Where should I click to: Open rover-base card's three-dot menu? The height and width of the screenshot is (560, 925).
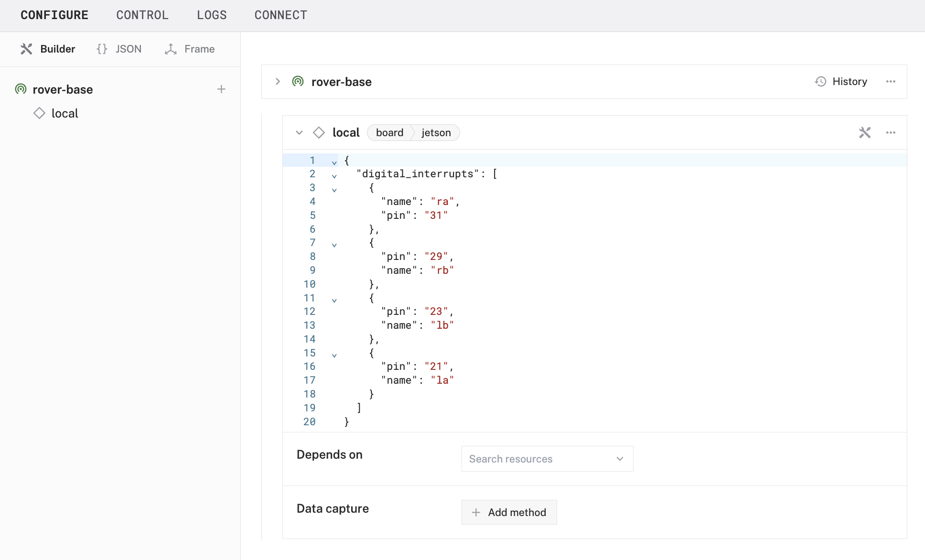tap(891, 82)
